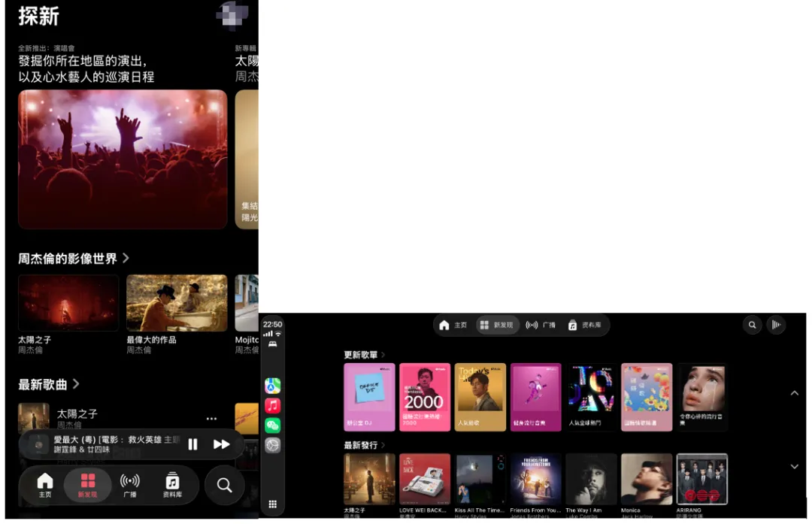Open more options for 太陽之子 song row
Viewport: 812px width, 524px height.
[x=211, y=418]
